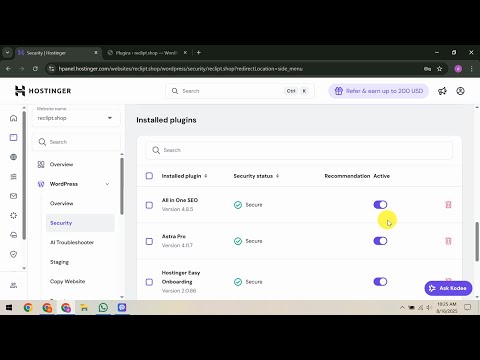This screenshot has width=480, height=360.
Task: Open the list icon in left rail
Action: pyautogui.click(x=13, y=177)
